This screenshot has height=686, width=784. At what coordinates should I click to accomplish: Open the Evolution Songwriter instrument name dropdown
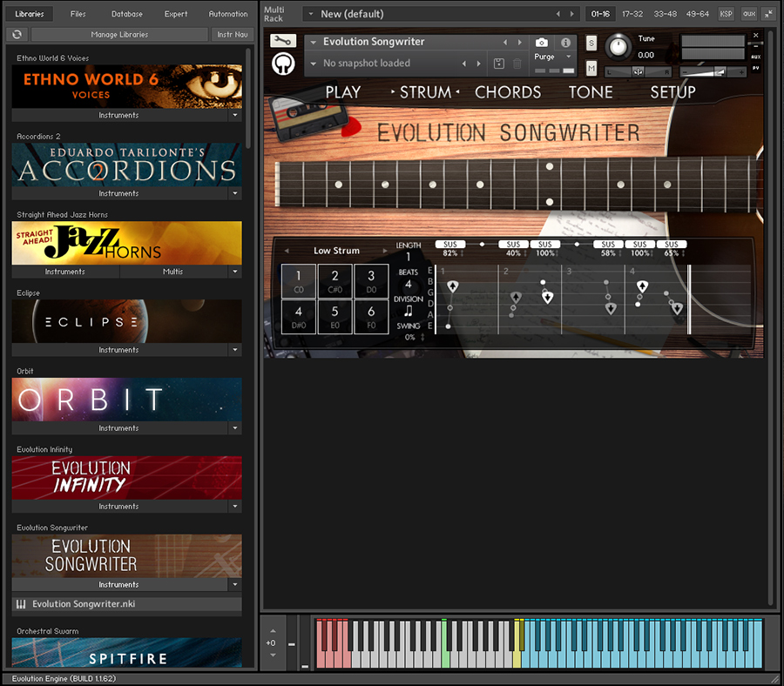pos(314,43)
